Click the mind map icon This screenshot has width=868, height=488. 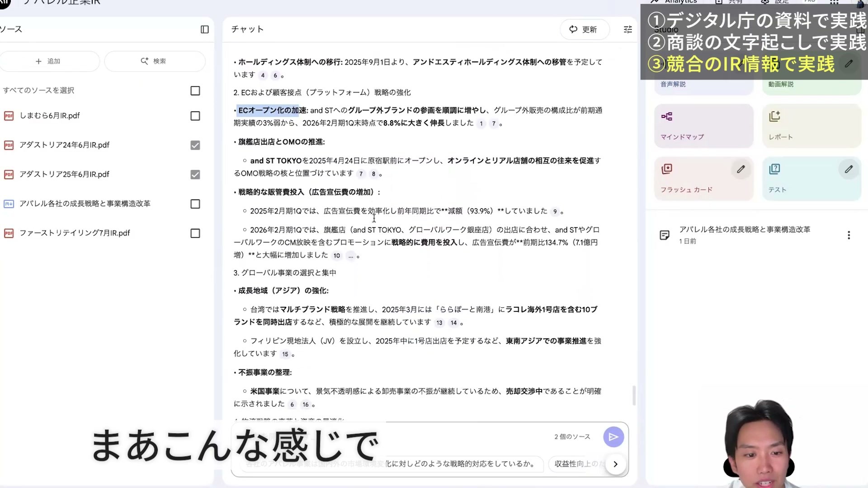pyautogui.click(x=667, y=117)
